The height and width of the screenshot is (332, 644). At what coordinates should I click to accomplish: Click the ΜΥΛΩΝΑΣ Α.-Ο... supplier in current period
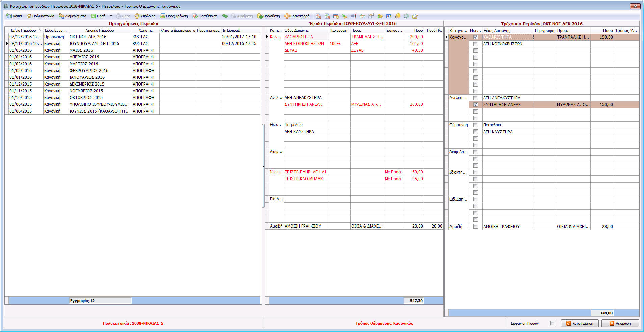click(573, 105)
